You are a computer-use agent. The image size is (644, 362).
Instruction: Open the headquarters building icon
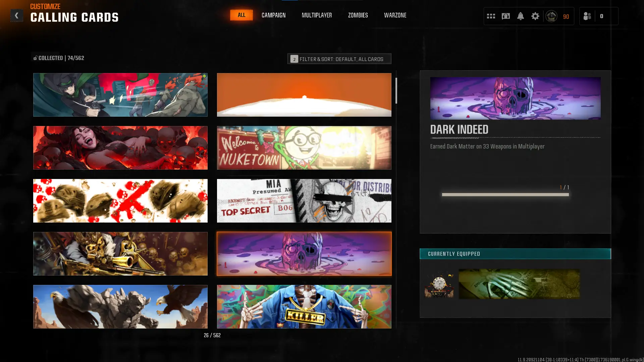click(x=505, y=16)
